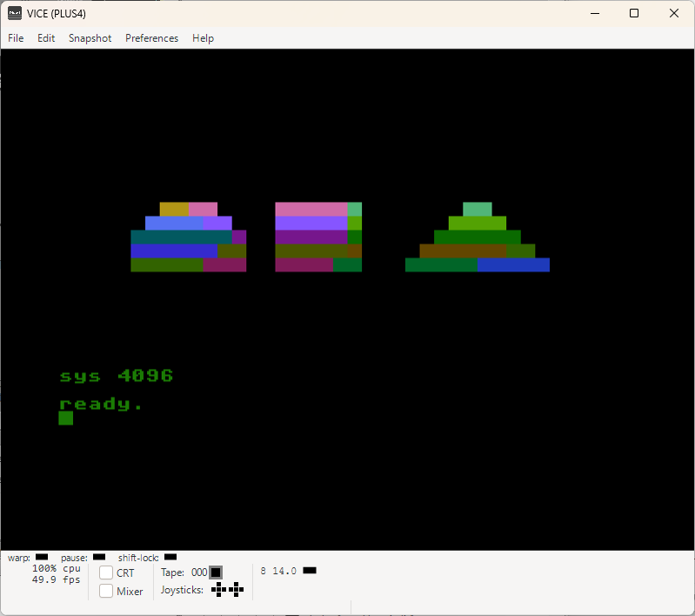Click the tape control status square

(216, 572)
